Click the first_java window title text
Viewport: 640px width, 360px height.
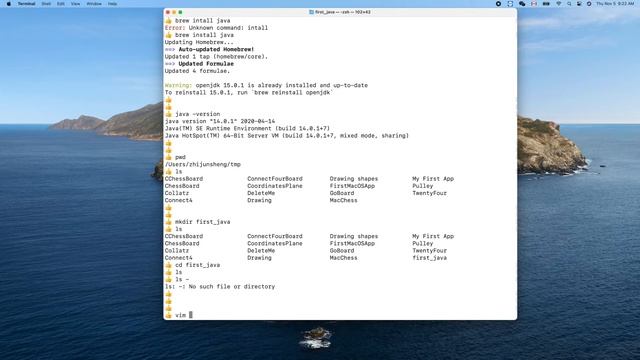coord(343,12)
